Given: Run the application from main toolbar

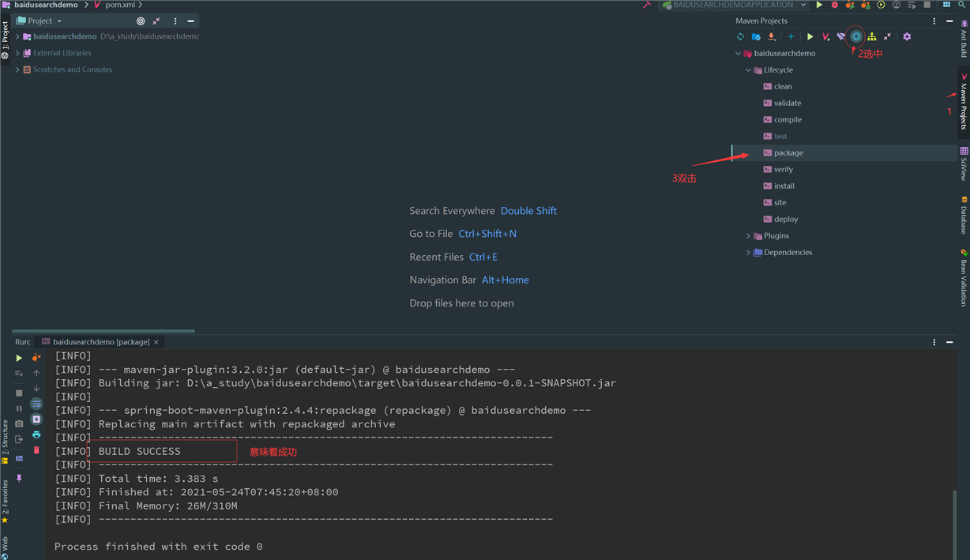Looking at the screenshot, I should 819,5.
